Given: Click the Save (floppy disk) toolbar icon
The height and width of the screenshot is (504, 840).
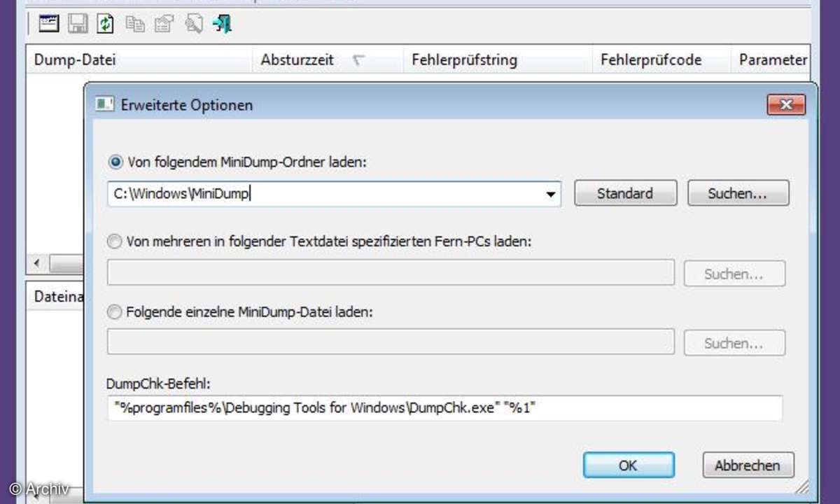Looking at the screenshot, I should [78, 24].
